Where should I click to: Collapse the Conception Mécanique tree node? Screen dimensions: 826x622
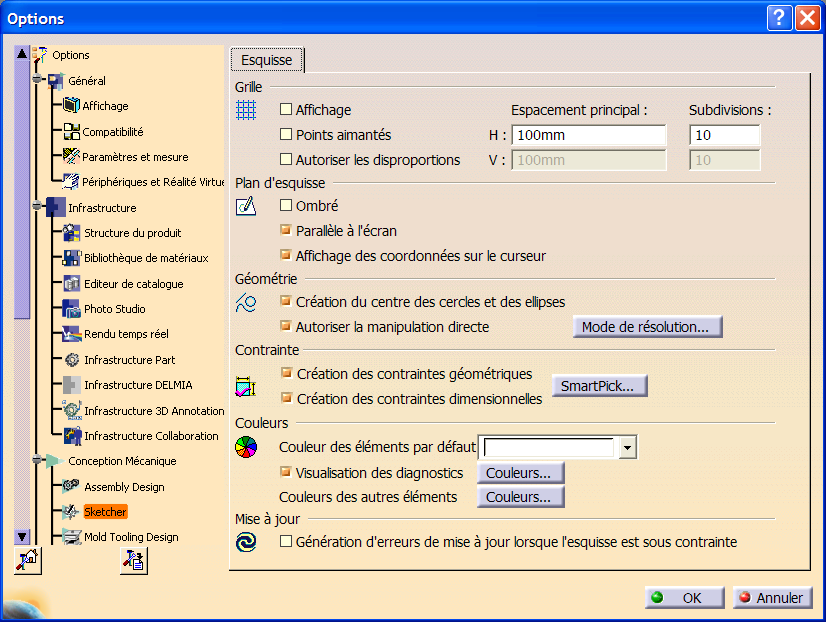pos(37,459)
